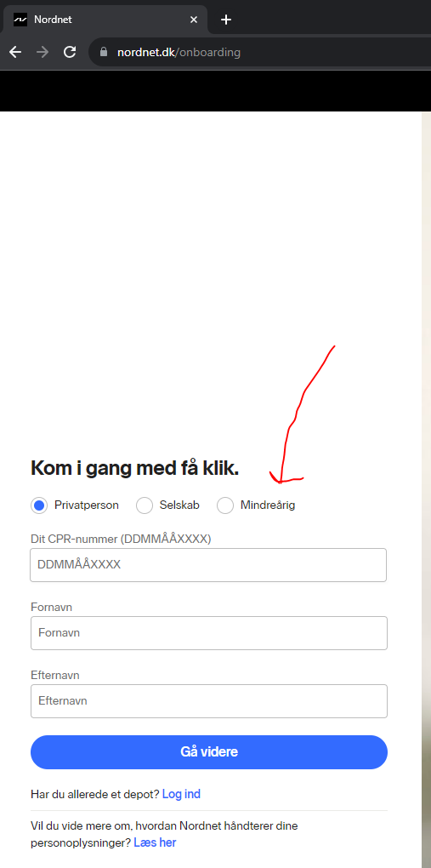Screen dimensions: 431x868
Task: Click the browser forward arrow
Action: (43, 53)
